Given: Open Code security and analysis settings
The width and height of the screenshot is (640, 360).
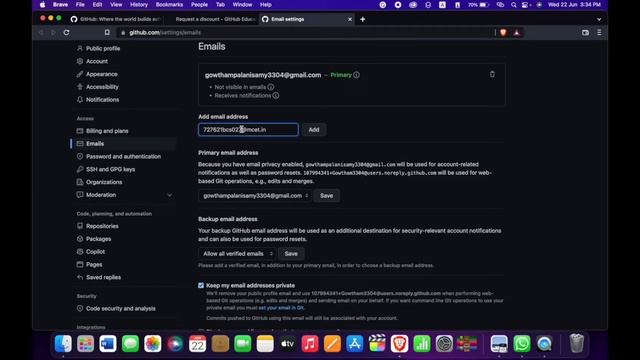Looking at the screenshot, I should pos(120,309).
